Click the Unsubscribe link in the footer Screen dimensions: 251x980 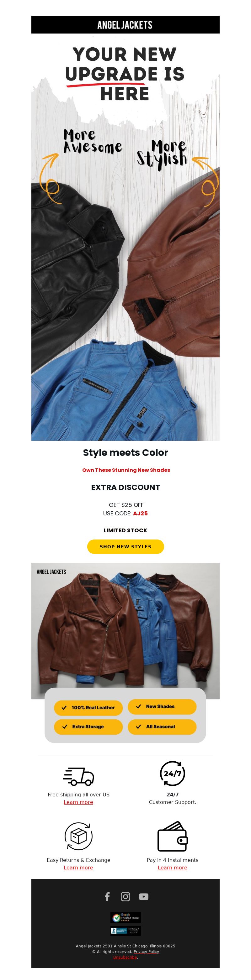[125, 957]
